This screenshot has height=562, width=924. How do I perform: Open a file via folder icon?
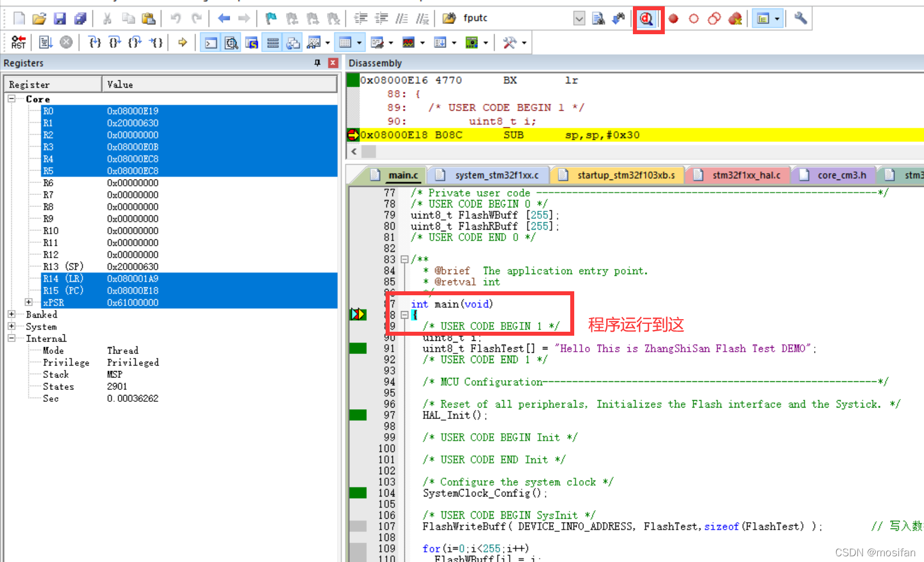(x=39, y=18)
